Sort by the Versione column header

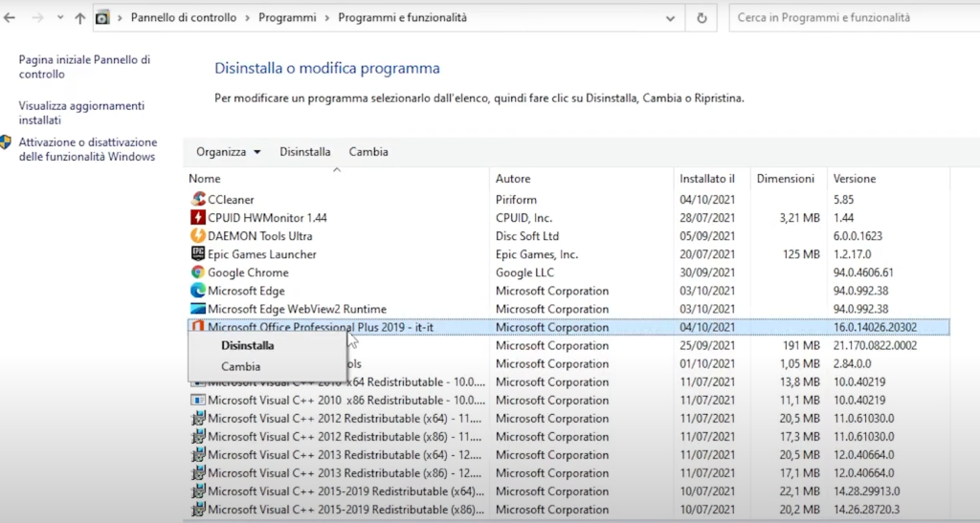889,179
